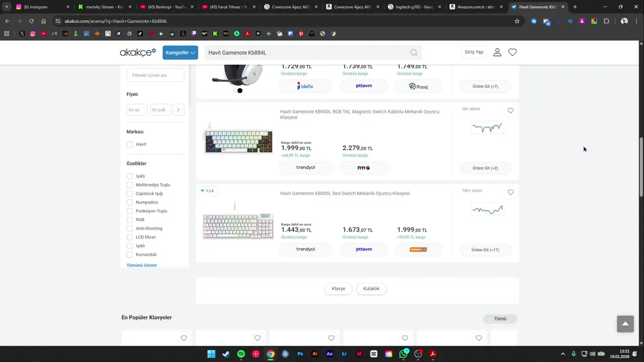644x362 pixels.
Task: Open the Kategoriler dropdown
Action: pyautogui.click(x=180, y=52)
